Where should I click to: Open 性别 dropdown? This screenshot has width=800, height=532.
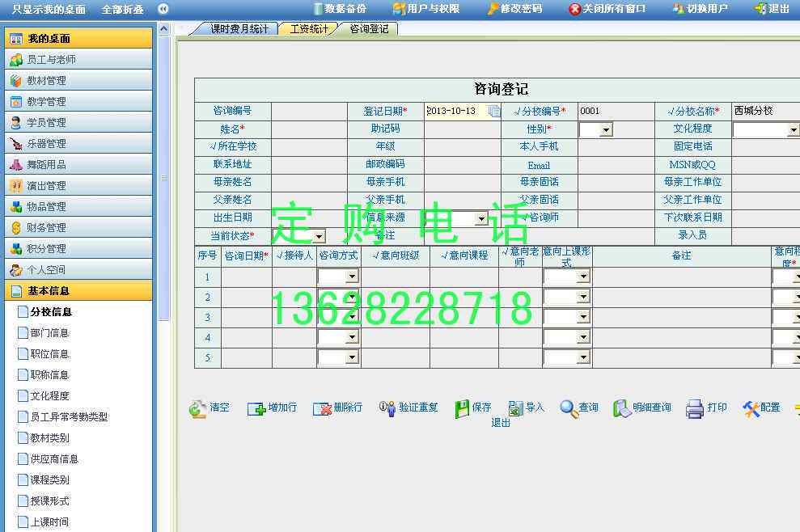(x=605, y=129)
